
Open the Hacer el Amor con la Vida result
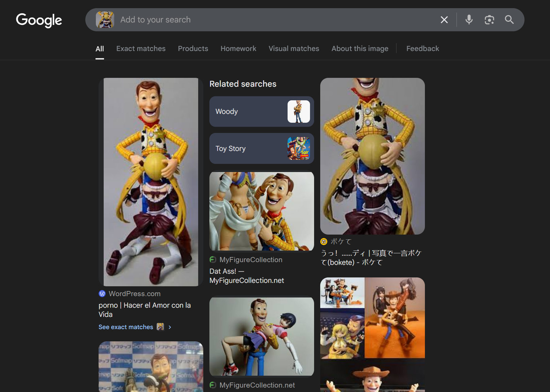(144, 310)
